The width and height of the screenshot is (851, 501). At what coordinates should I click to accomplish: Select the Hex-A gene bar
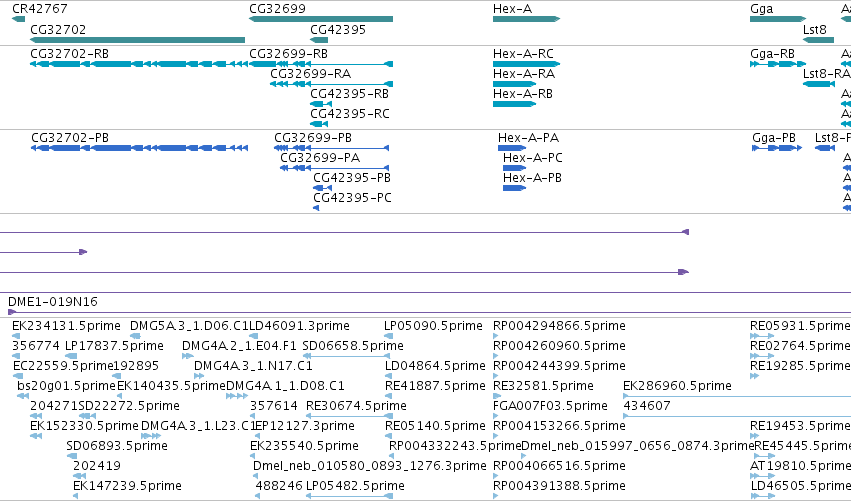526,19
